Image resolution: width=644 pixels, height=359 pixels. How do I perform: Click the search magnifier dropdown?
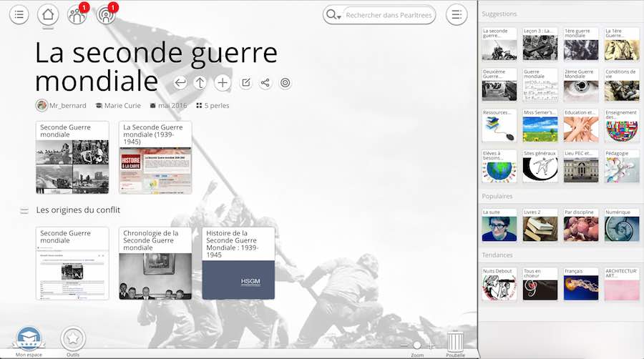tap(333, 15)
